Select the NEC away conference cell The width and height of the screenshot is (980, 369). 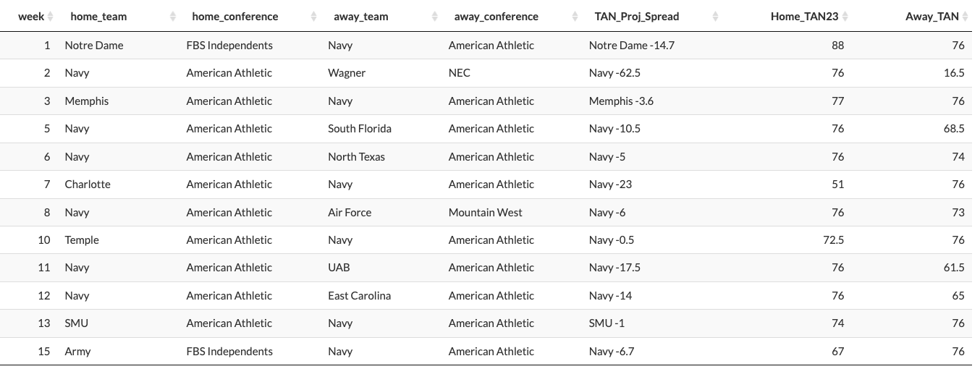(x=460, y=73)
